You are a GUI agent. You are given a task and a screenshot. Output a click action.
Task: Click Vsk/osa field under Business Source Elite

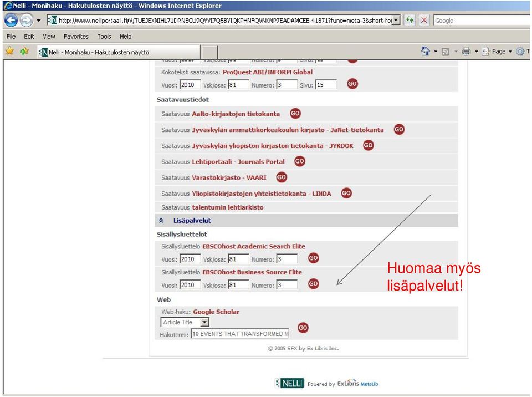click(238, 284)
